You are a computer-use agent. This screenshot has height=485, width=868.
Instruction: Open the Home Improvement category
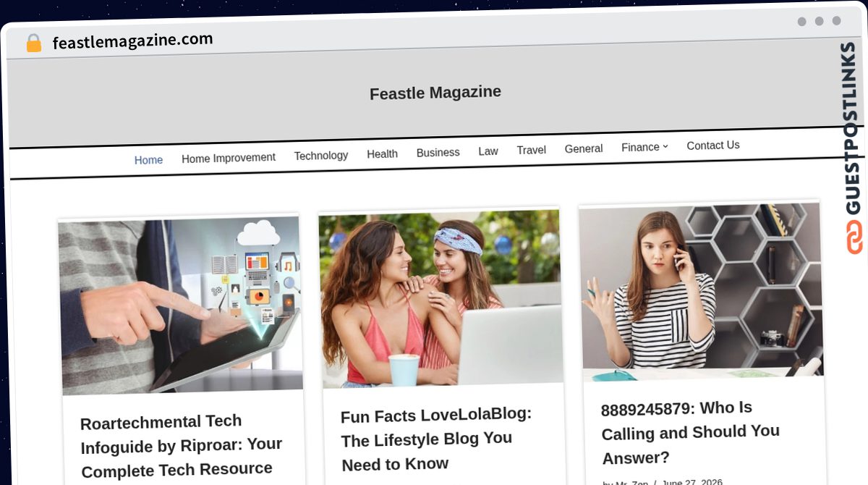point(229,158)
